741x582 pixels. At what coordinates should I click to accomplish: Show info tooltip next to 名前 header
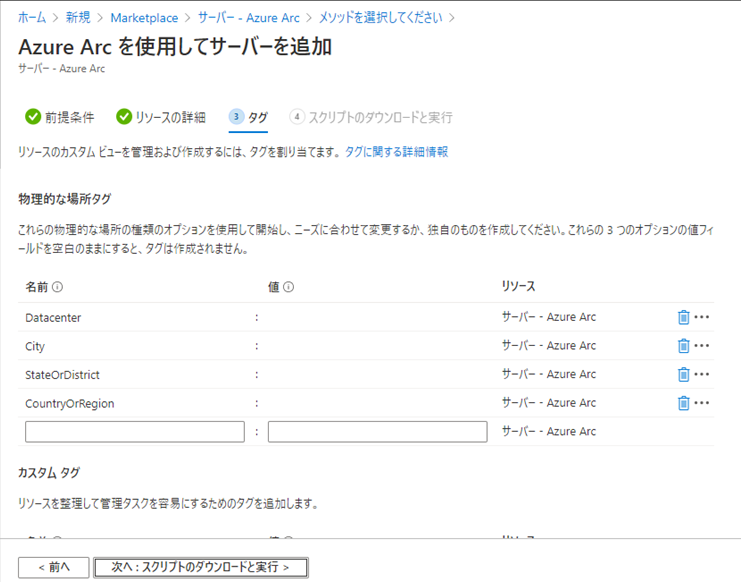click(57, 287)
